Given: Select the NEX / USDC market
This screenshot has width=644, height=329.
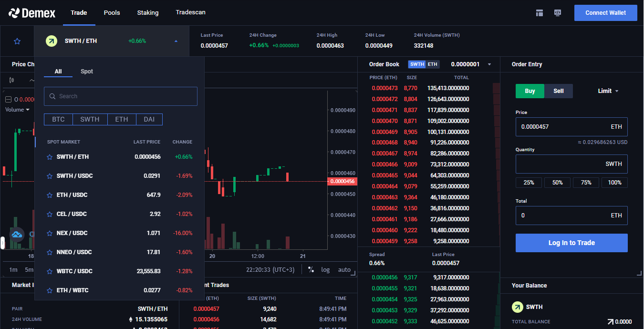Looking at the screenshot, I should pos(119,233).
